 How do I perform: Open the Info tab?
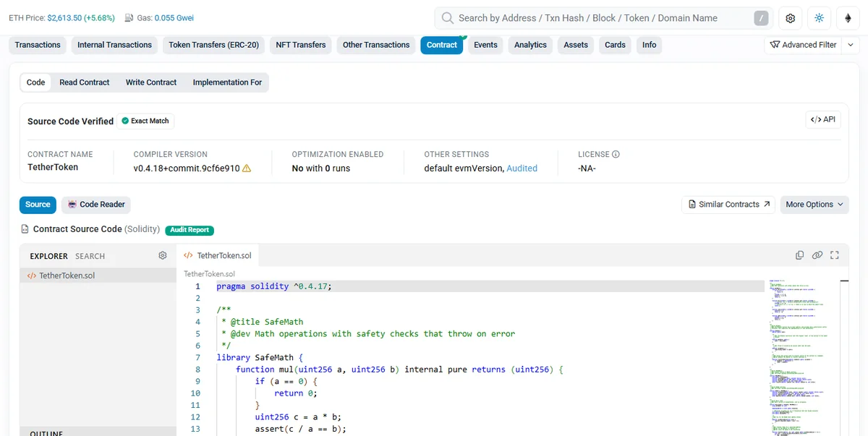pos(650,45)
